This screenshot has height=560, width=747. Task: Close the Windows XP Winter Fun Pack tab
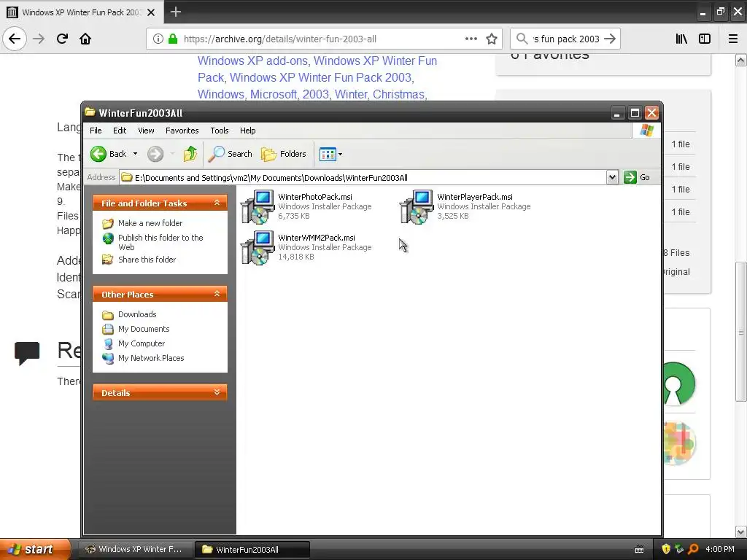click(151, 12)
